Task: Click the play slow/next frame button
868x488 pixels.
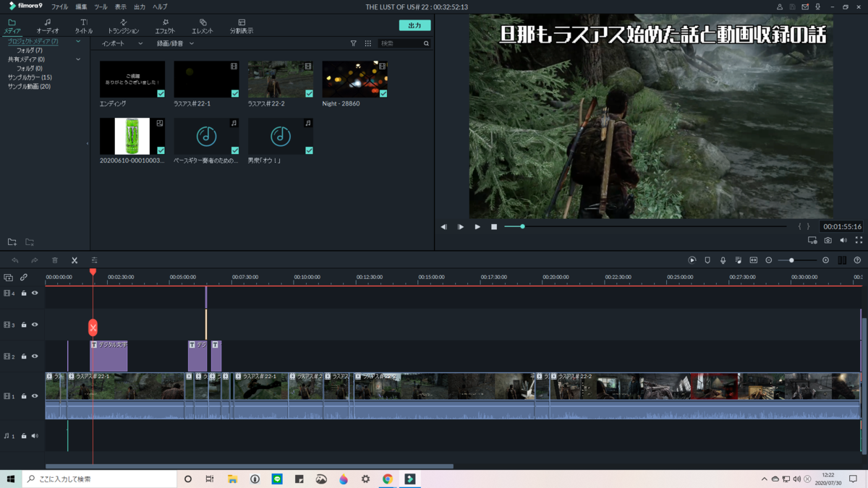Action: (x=461, y=227)
